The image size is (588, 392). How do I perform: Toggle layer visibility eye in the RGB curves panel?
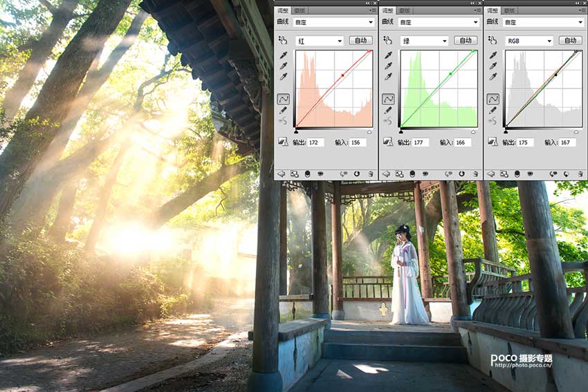[x=531, y=174]
